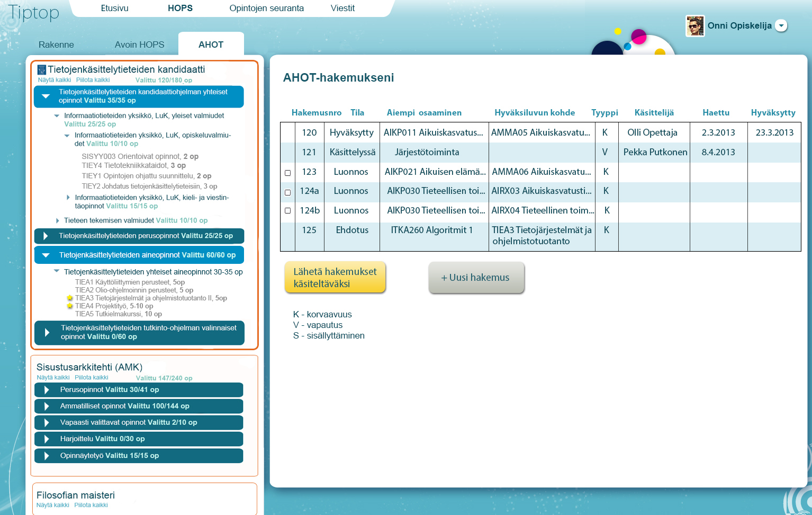Click application number 120 cell
Image resolution: width=812 pixels, height=515 pixels.
click(310, 132)
